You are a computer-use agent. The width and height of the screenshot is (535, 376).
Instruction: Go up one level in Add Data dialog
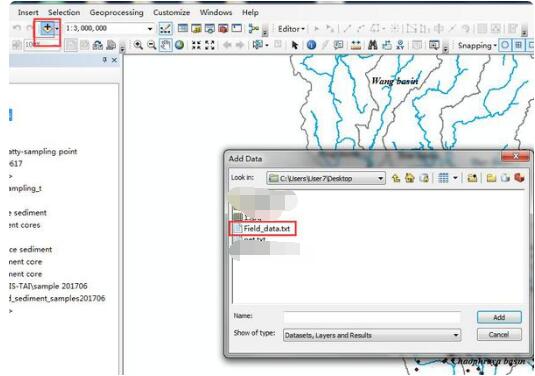tap(396, 178)
